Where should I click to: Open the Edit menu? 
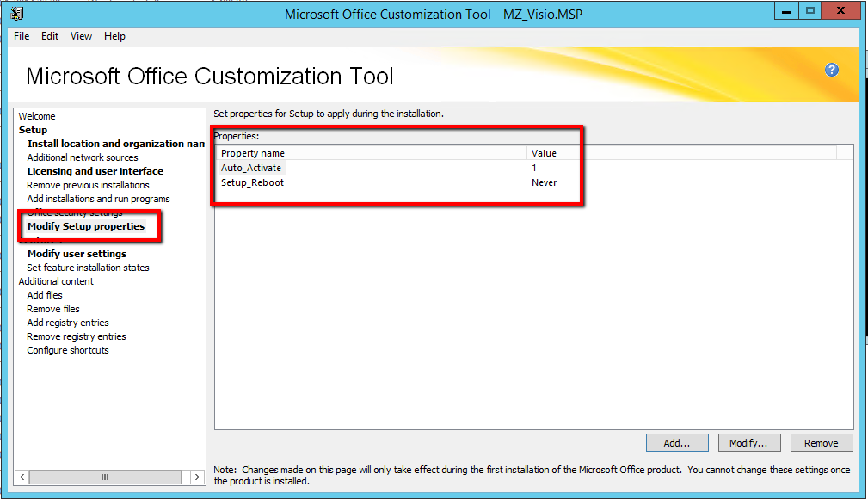pyautogui.click(x=50, y=36)
